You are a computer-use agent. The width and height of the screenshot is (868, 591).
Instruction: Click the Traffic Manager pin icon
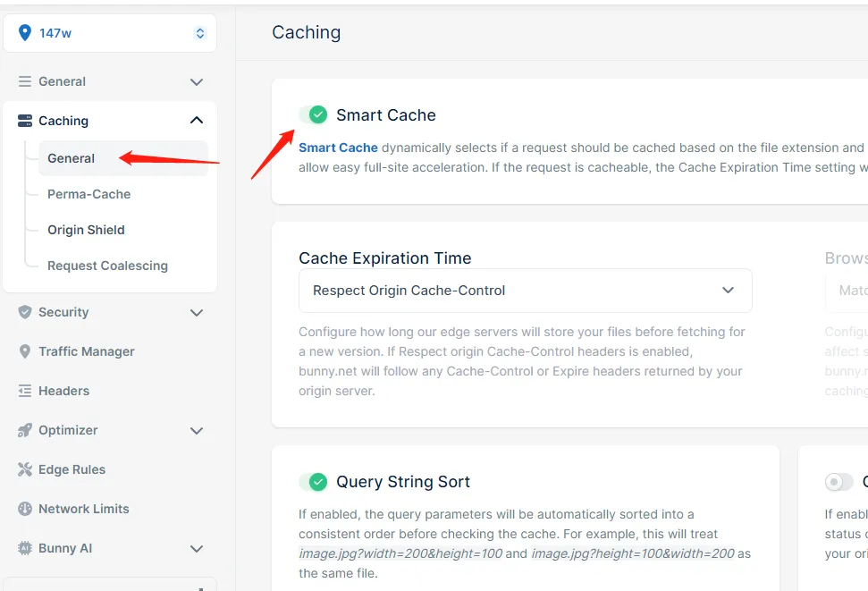click(x=25, y=351)
